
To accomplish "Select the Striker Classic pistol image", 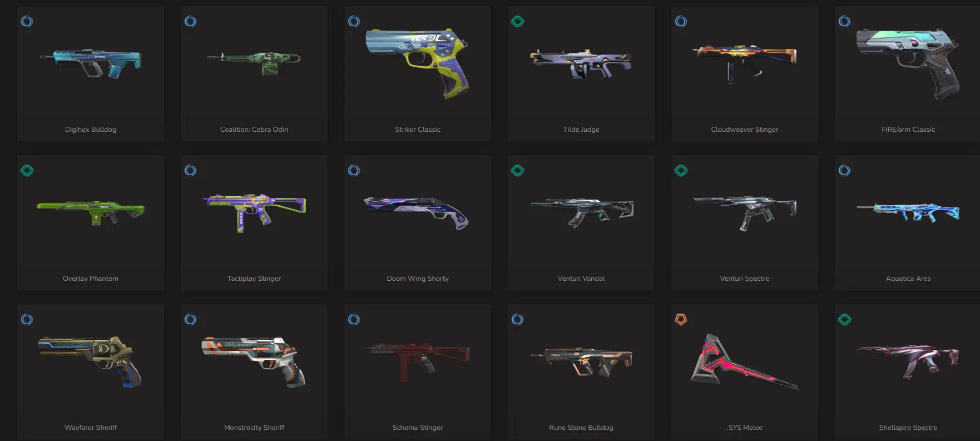I will (417, 63).
